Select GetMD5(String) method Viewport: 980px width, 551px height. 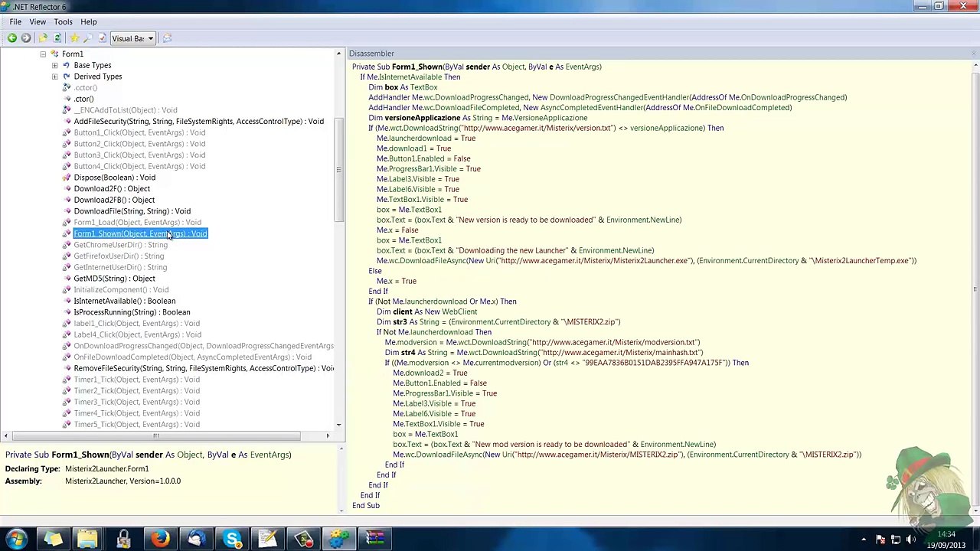click(114, 279)
